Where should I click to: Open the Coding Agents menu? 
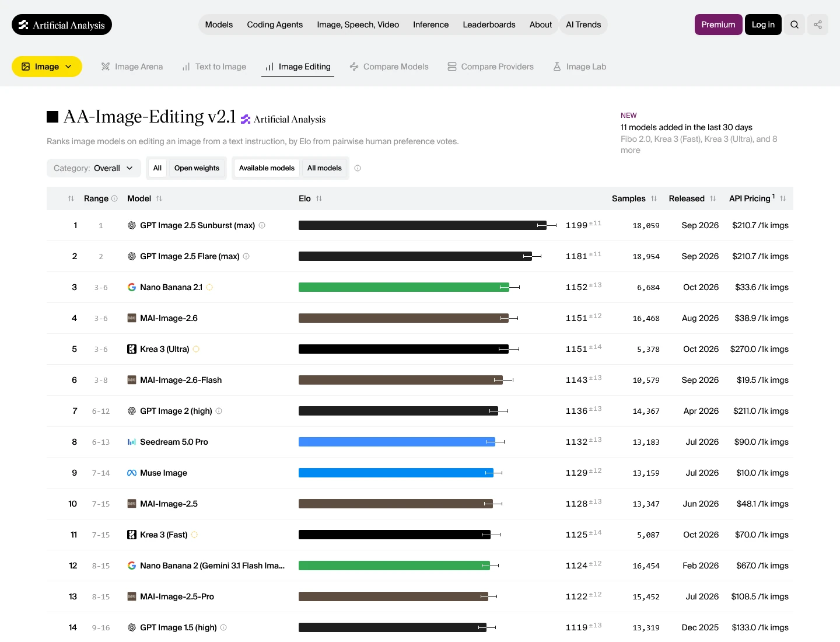point(275,25)
